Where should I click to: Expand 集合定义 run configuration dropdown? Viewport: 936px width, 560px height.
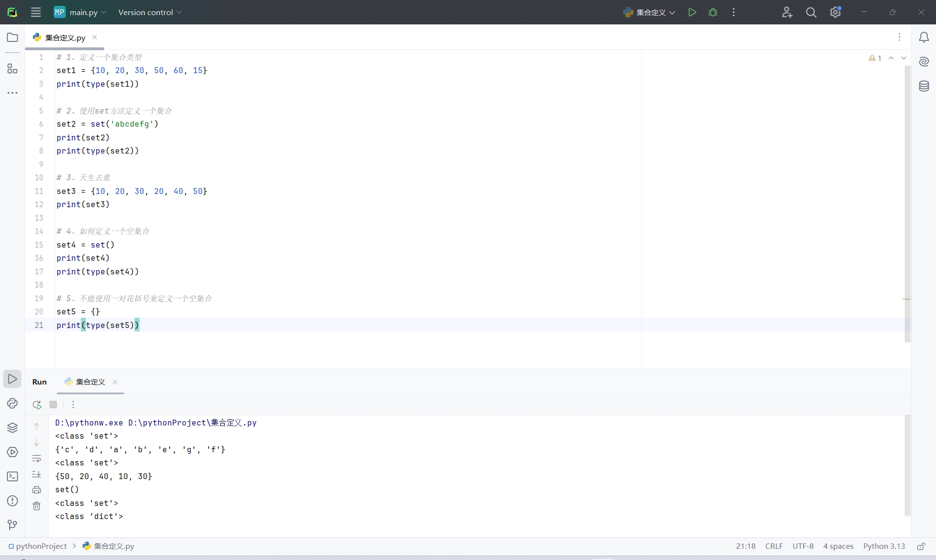(x=649, y=12)
